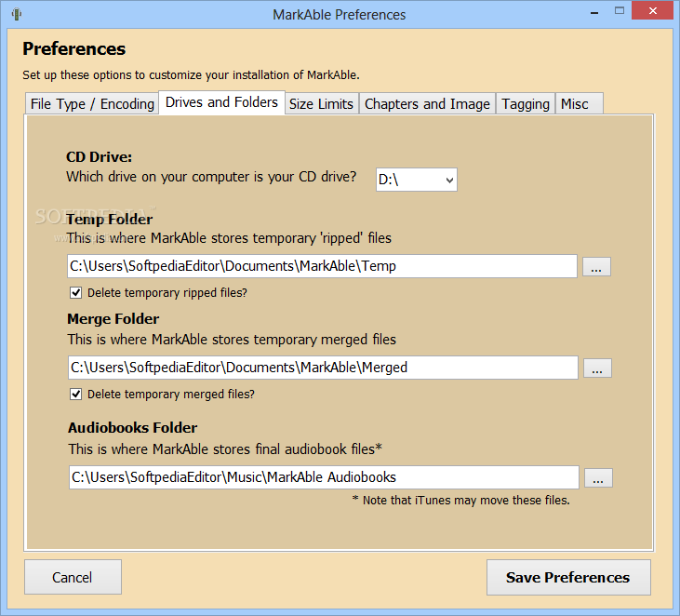Viewport: 680px width, 616px height.
Task: Click the Audiobooks Folder path field
Action: [324, 477]
